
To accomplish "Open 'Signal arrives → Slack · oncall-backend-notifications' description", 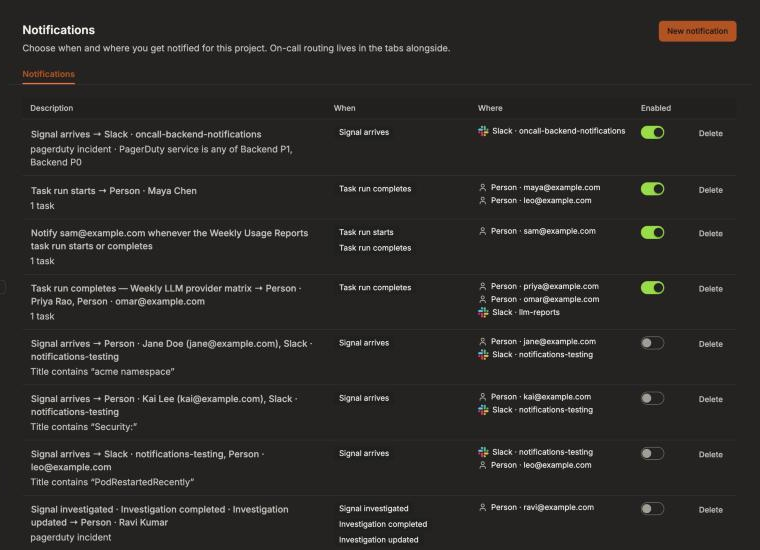I will pos(146,134).
